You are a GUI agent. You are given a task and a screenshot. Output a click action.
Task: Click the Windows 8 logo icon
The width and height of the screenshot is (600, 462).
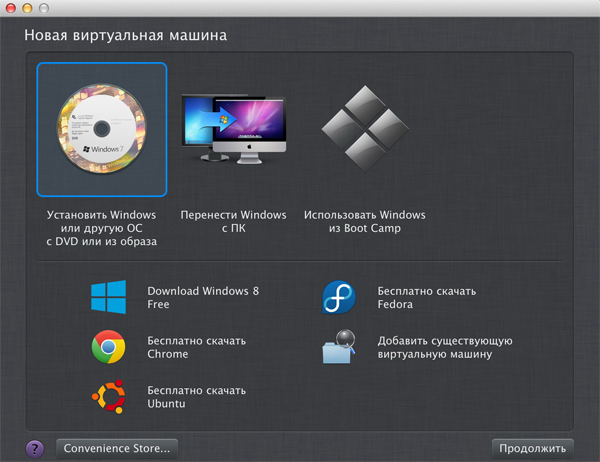tap(108, 297)
